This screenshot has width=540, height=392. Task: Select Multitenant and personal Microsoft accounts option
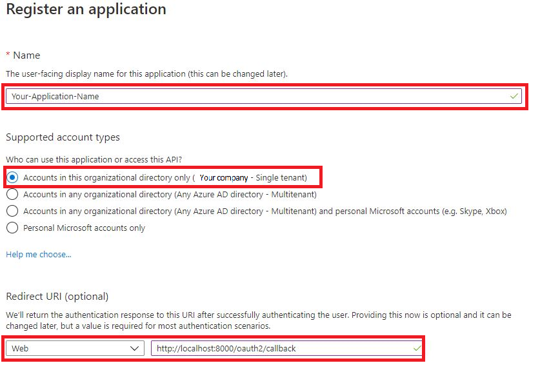[12, 211]
